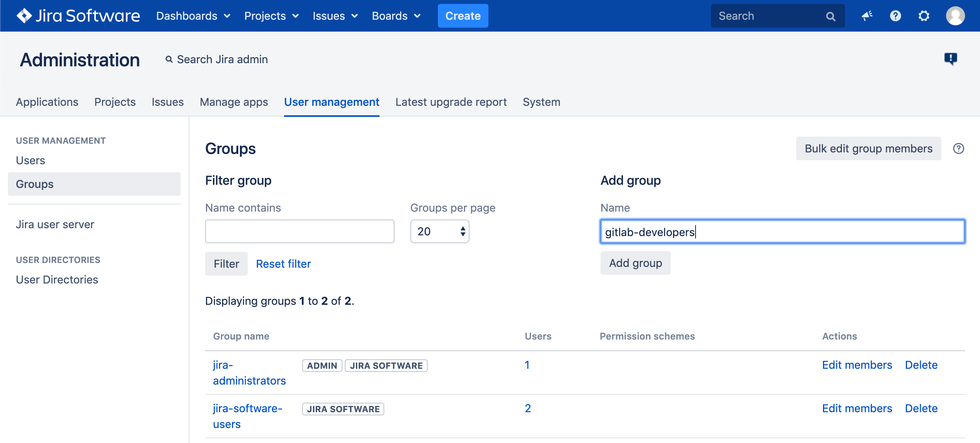Click the feedback icon beside the Administration heading
This screenshot has width=980, height=443.
click(951, 58)
